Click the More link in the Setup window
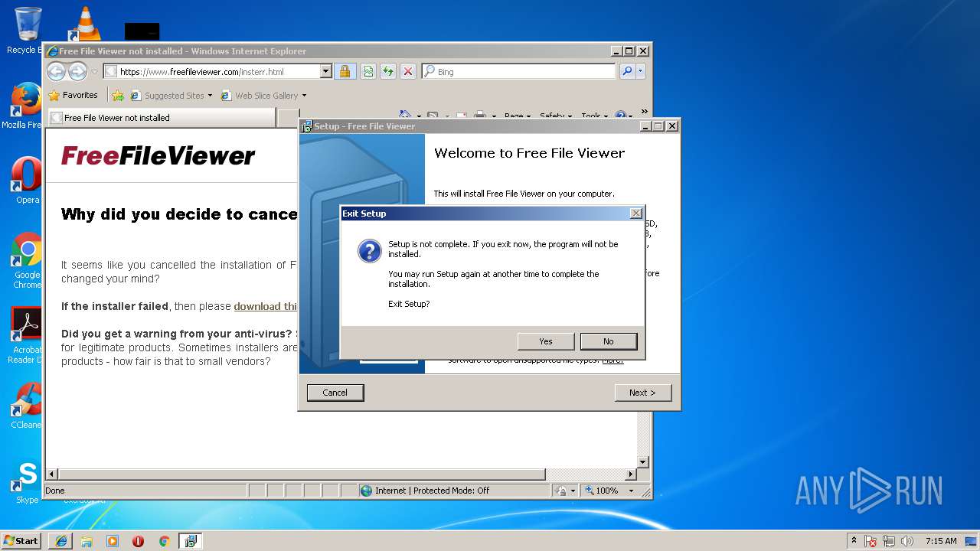The height and width of the screenshot is (551, 980). click(x=612, y=360)
